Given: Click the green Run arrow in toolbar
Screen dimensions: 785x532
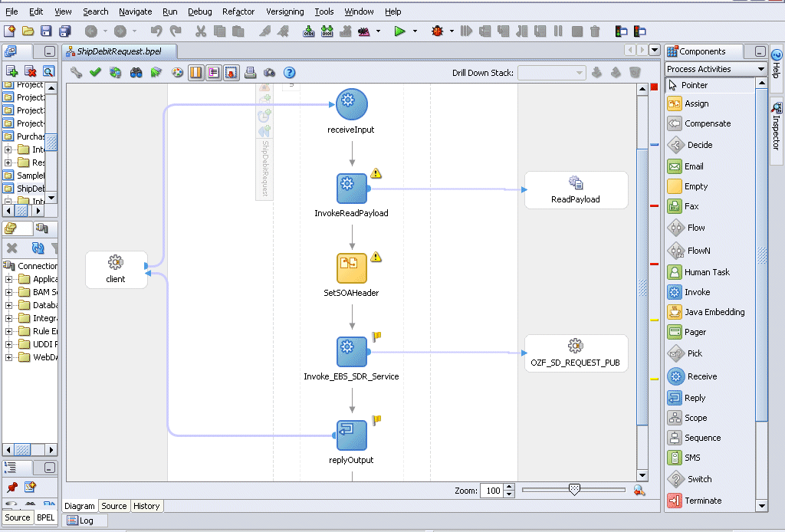Looking at the screenshot, I should [399, 31].
